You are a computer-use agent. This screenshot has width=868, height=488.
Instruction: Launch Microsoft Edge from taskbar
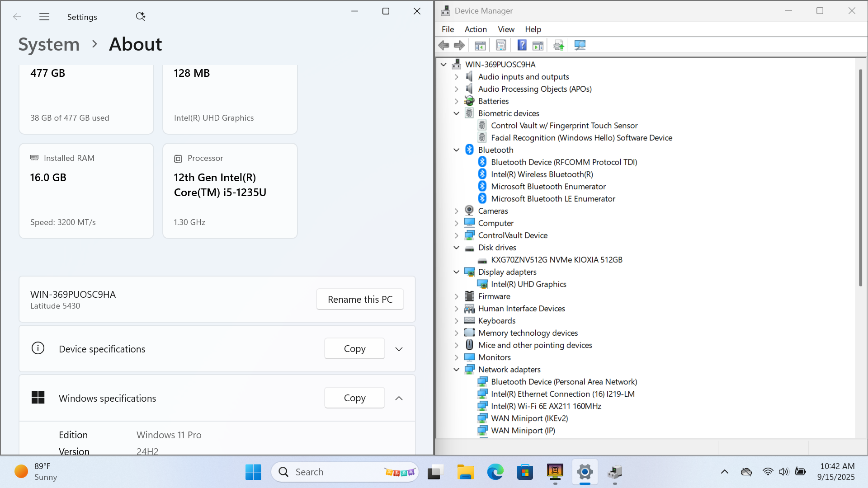[495, 472]
